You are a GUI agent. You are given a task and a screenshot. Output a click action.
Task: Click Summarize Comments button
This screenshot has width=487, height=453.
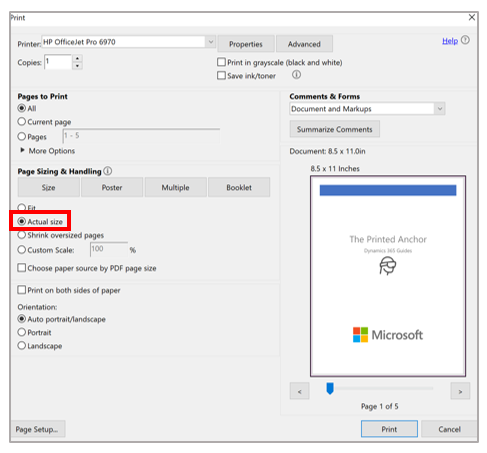(335, 129)
